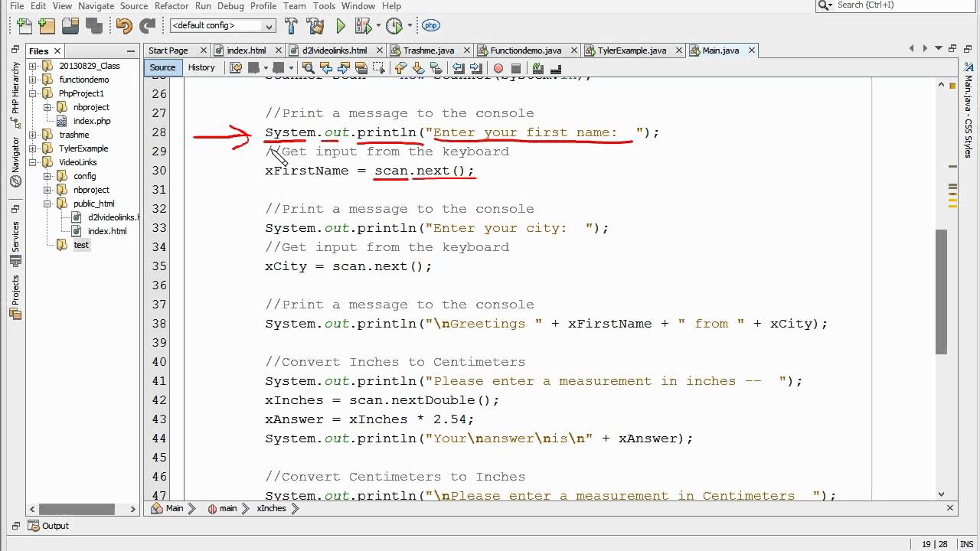
Task: Click the Uncomment icon in editor toolbar
Action: tap(557, 67)
